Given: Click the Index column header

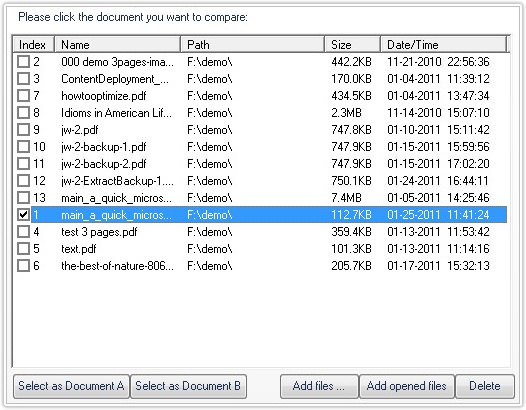Looking at the screenshot, I should (34, 45).
